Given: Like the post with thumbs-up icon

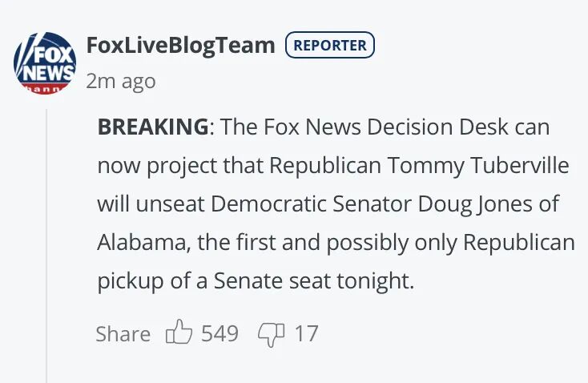Looking at the screenshot, I should (179, 333).
